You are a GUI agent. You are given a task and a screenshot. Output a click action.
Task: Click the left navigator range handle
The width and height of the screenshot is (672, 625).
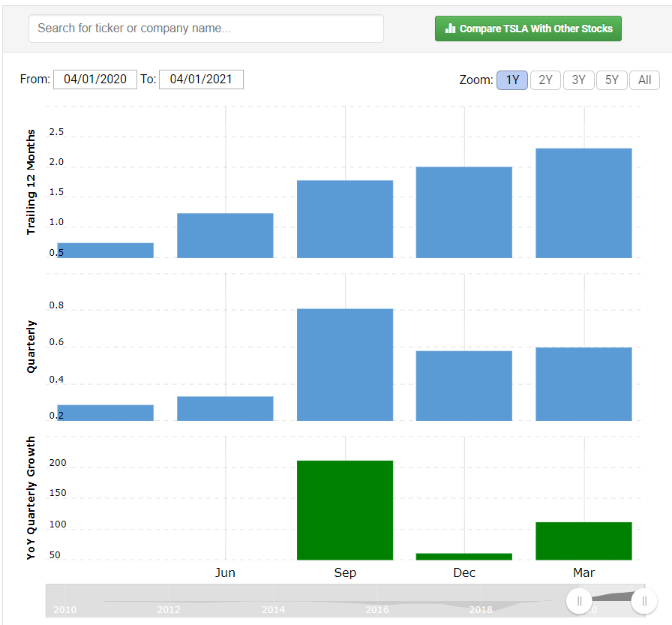coord(579,601)
